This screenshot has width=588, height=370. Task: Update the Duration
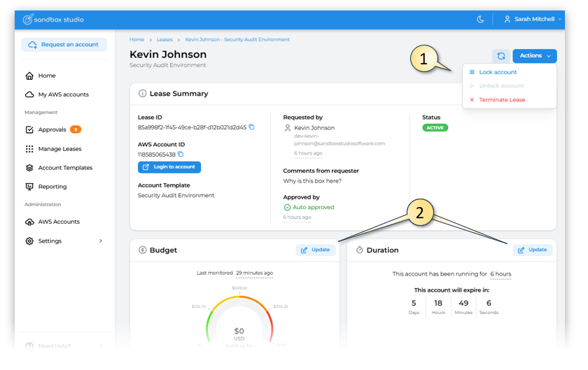point(533,250)
